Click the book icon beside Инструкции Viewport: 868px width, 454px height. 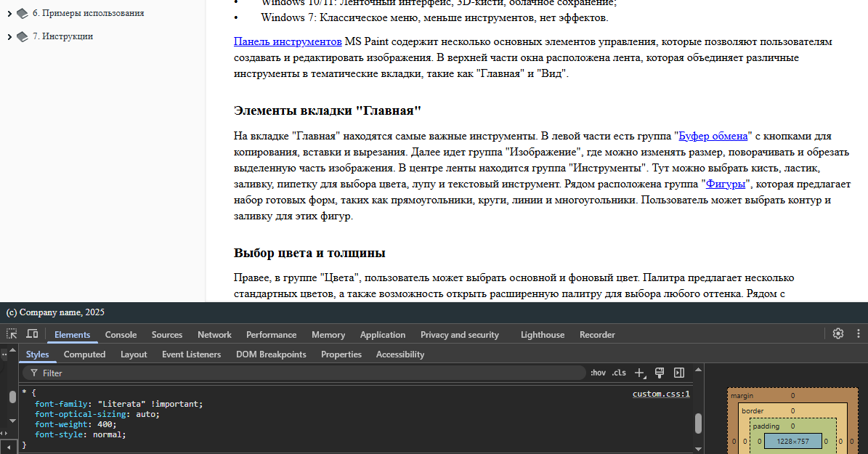23,36
